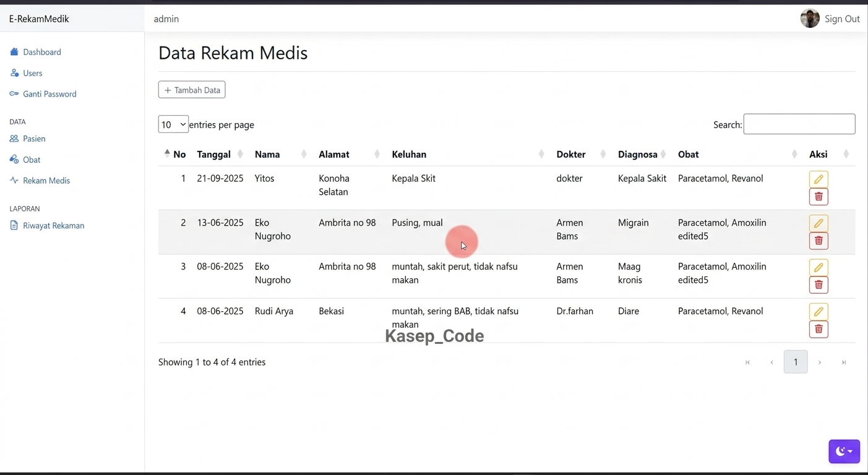Select pagination page 1
Image resolution: width=868 pixels, height=475 pixels.
[x=796, y=362]
